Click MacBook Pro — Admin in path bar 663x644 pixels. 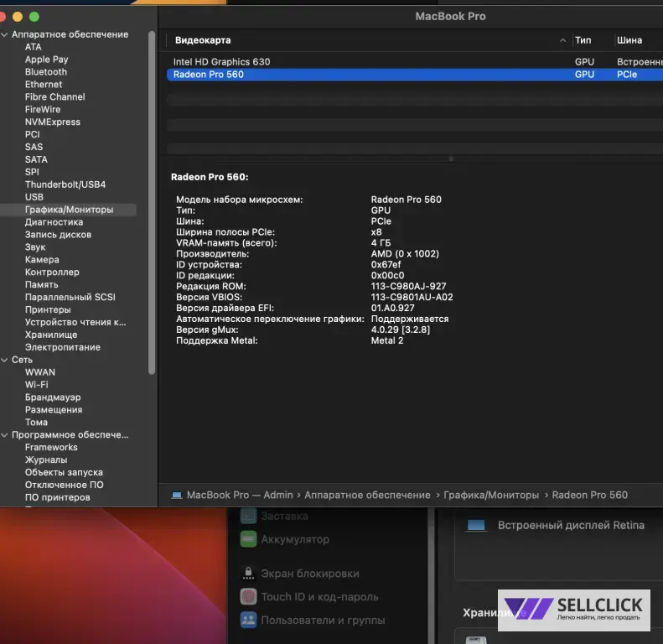point(240,496)
